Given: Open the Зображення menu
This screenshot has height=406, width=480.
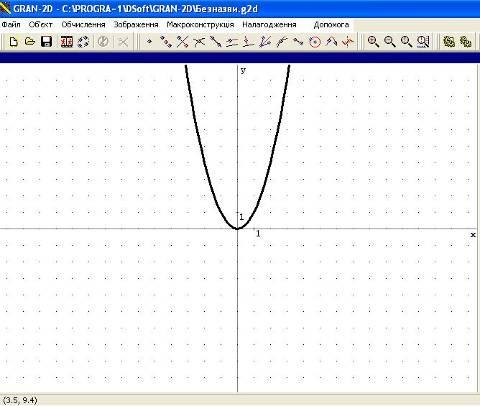Looking at the screenshot, I should pos(136,25).
